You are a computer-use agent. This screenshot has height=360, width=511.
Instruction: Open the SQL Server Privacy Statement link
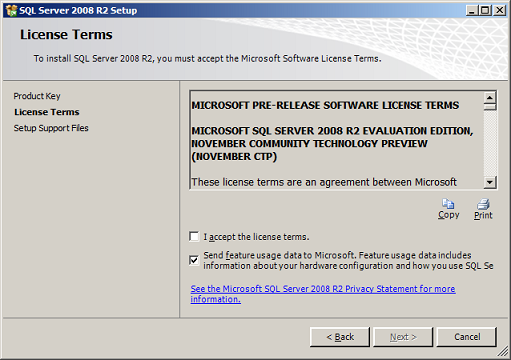(x=323, y=294)
